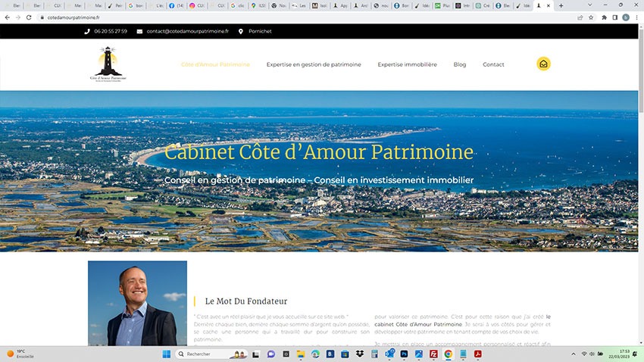The image size is (644, 362).
Task: Open File Explorer from the taskbar
Action: coord(301,354)
